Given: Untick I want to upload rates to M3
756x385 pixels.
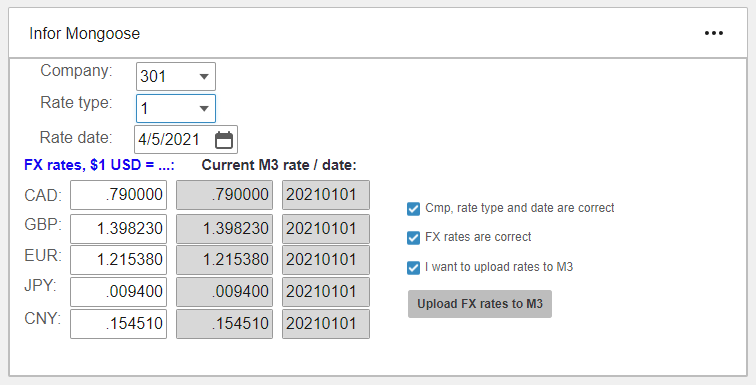Looking at the screenshot, I should [x=413, y=267].
